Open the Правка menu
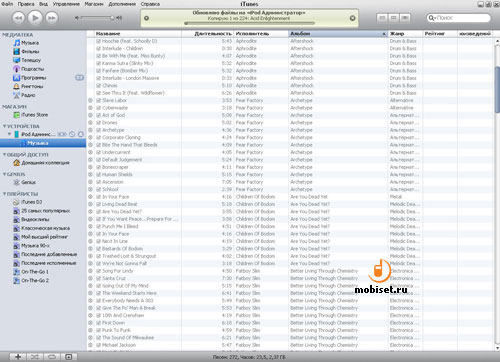This screenshot has width=500, height=362. pos(26,4)
